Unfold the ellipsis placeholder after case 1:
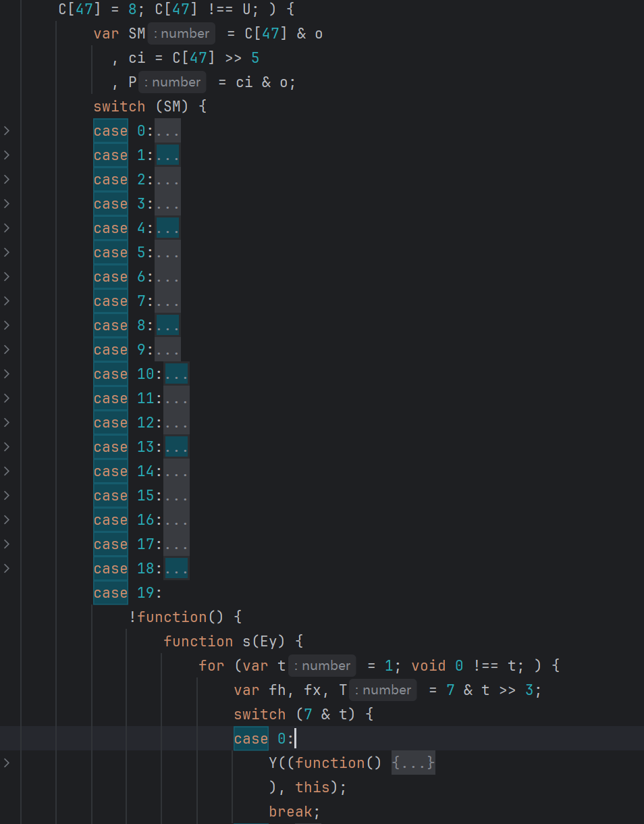644x824 pixels. [167, 155]
